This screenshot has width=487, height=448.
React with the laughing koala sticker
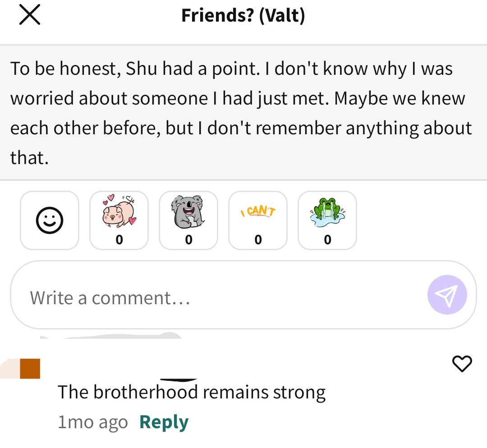coord(188,220)
